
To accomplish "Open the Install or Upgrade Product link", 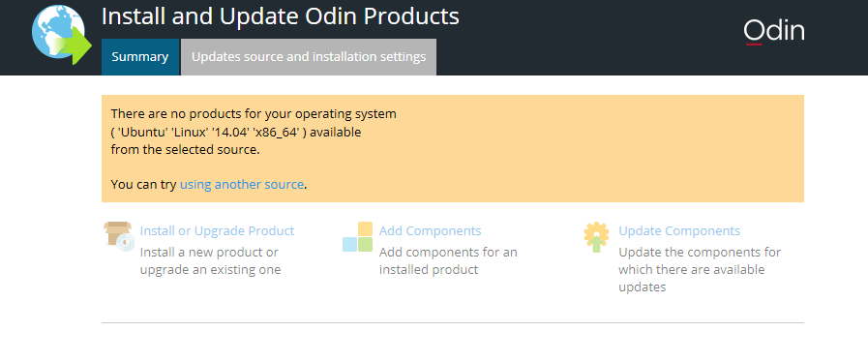I will tap(217, 230).
